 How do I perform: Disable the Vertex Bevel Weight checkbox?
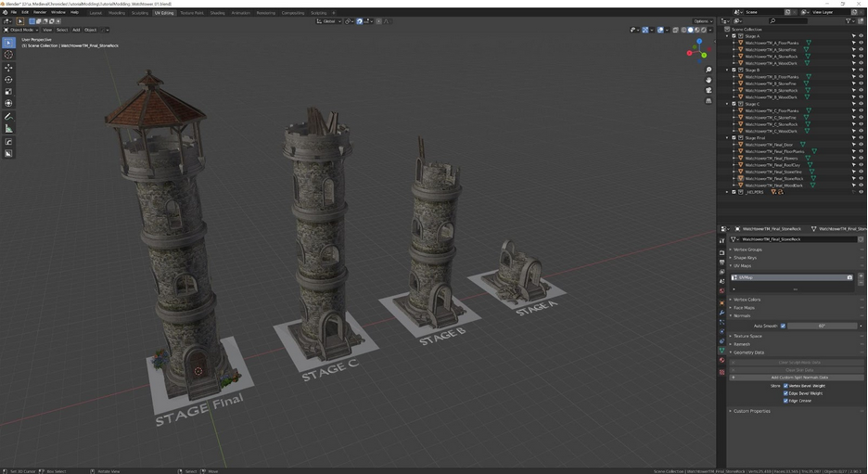click(x=785, y=386)
